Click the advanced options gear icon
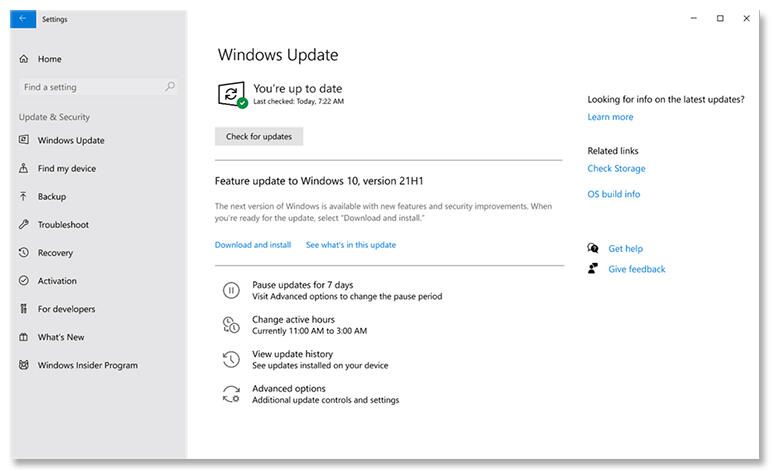The height and width of the screenshot is (470, 770). (x=231, y=394)
